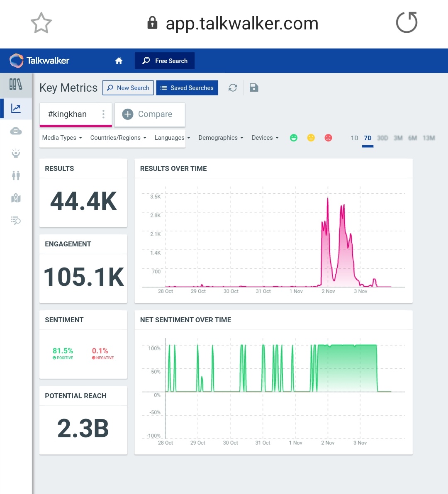Open the Countries/Regions filter dropdown
This screenshot has height=494, width=448.
(118, 138)
